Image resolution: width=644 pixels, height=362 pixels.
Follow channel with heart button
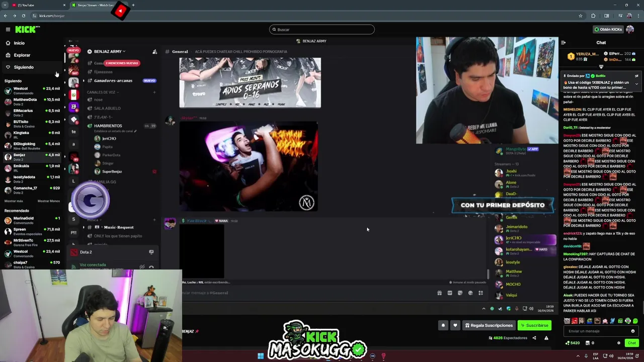pyautogui.click(x=455, y=325)
